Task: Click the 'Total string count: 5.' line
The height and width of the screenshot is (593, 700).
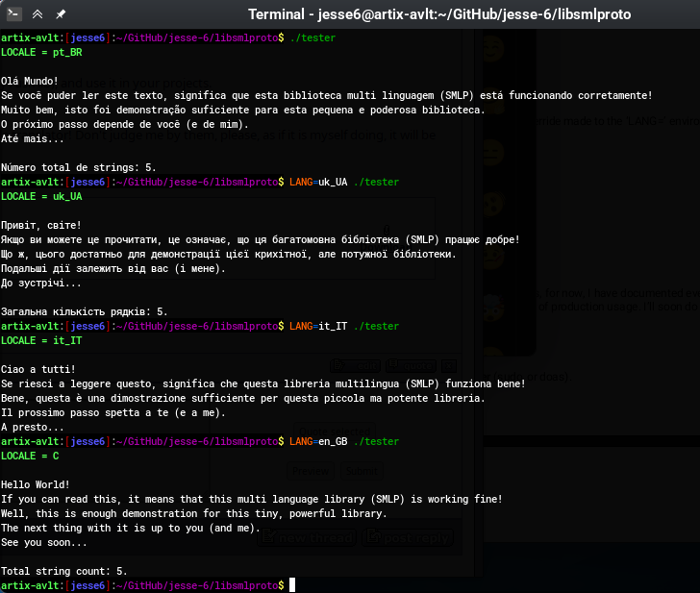Action: point(64,571)
